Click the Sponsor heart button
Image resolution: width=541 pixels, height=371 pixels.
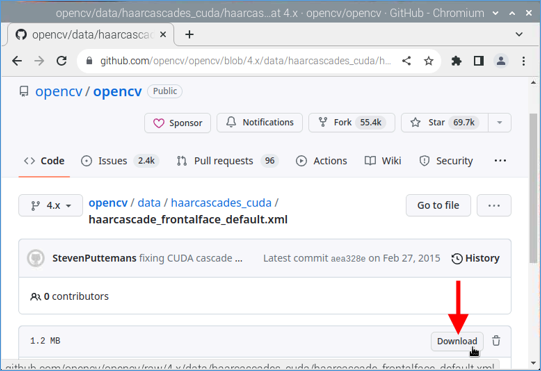177,123
